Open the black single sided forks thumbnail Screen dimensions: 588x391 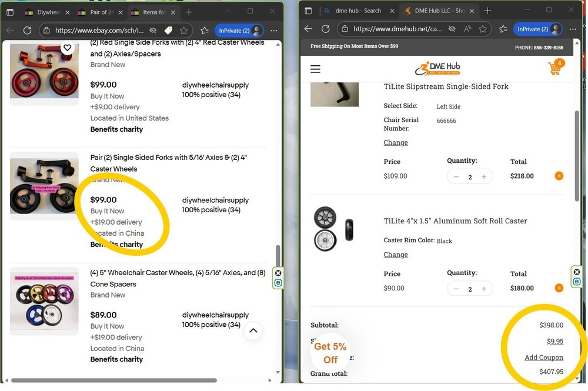(44, 186)
